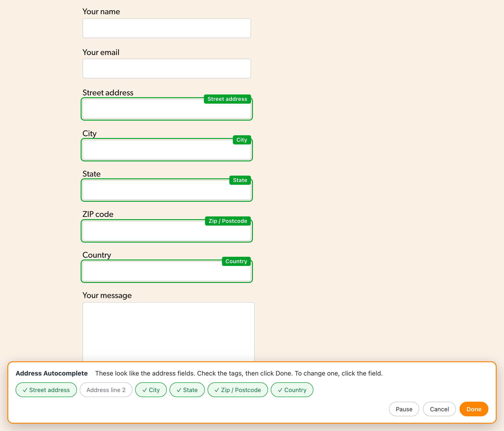Confirm with the orange Done button
Screen dimensions: 504x431
pos(474,409)
